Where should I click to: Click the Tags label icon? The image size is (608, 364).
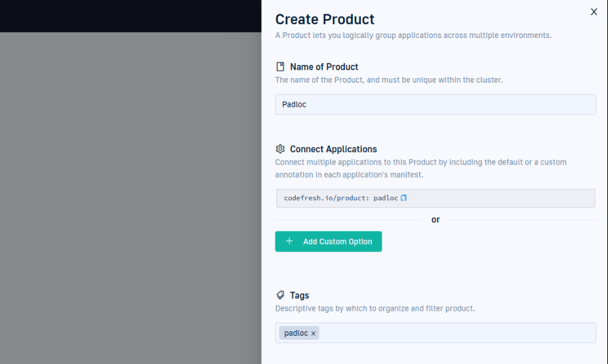(280, 295)
